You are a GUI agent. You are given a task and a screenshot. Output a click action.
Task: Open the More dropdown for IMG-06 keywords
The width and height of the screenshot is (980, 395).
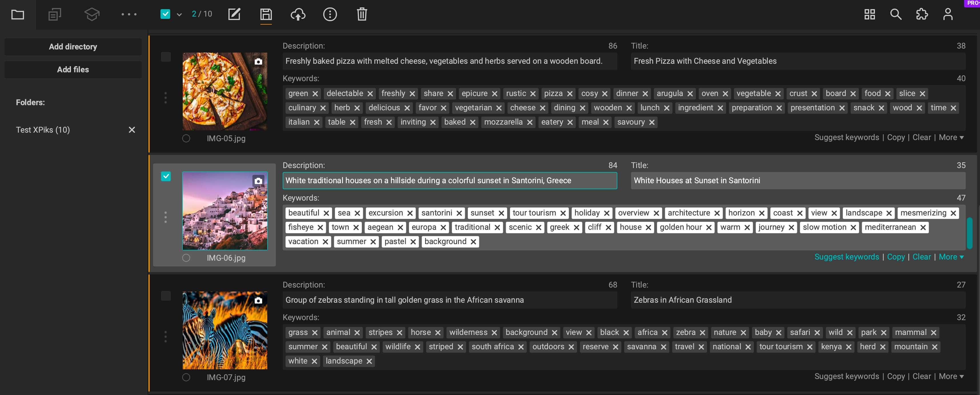coord(951,257)
